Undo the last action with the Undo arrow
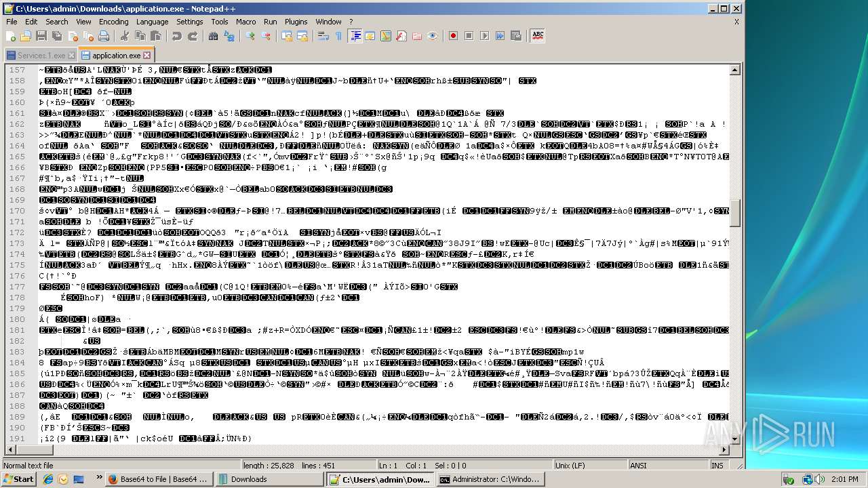The width and height of the screenshot is (868, 488). tap(176, 36)
